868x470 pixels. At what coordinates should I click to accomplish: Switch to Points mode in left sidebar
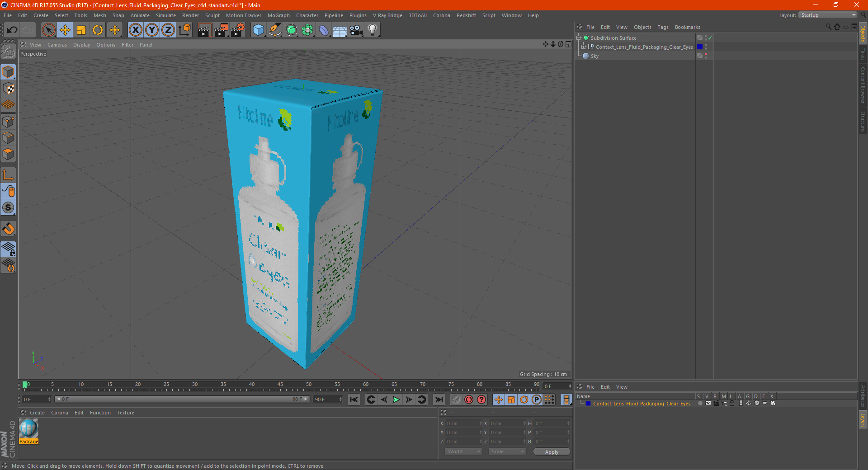(x=8, y=122)
